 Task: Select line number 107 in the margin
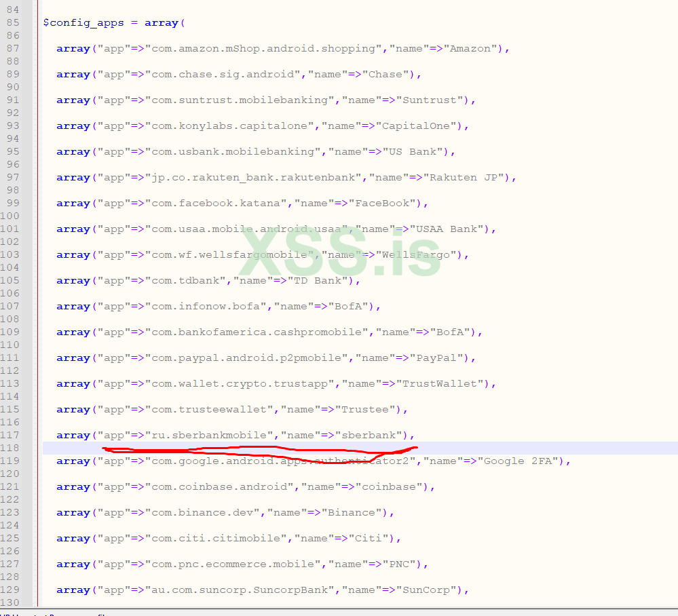(10, 306)
